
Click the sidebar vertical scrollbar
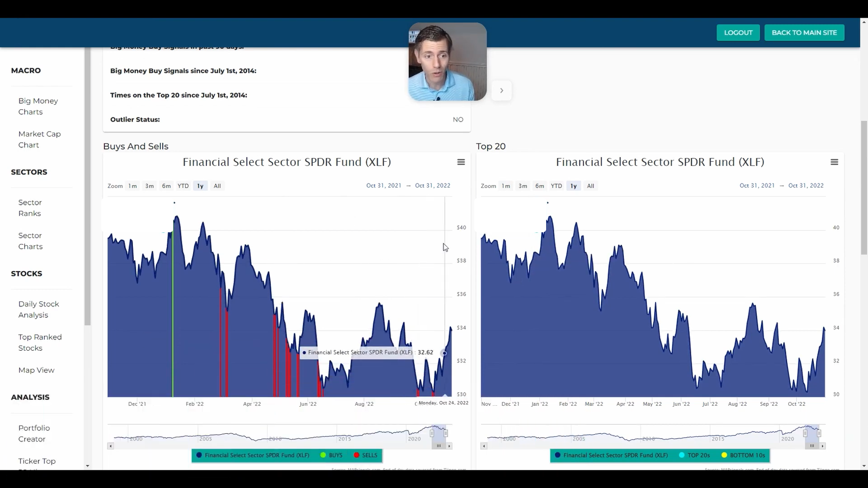87,186
